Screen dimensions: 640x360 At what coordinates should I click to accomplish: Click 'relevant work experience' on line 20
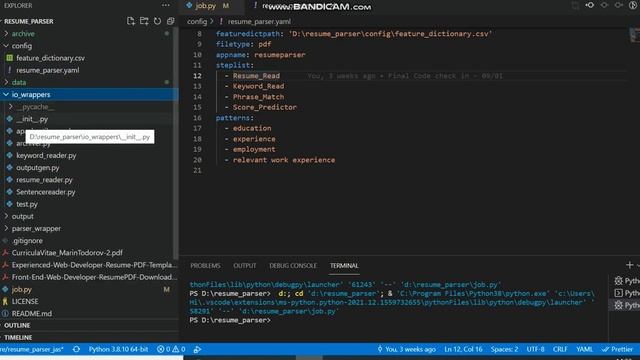pyautogui.click(x=284, y=160)
